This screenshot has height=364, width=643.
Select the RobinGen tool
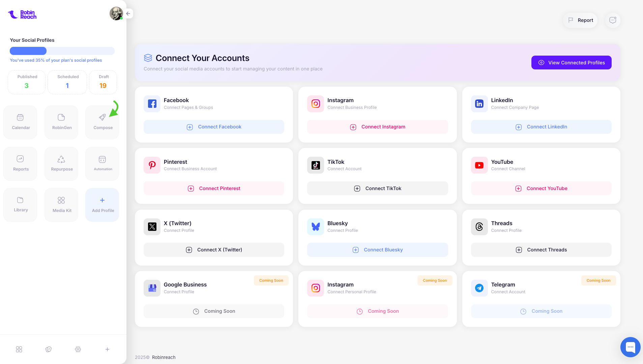pyautogui.click(x=61, y=122)
